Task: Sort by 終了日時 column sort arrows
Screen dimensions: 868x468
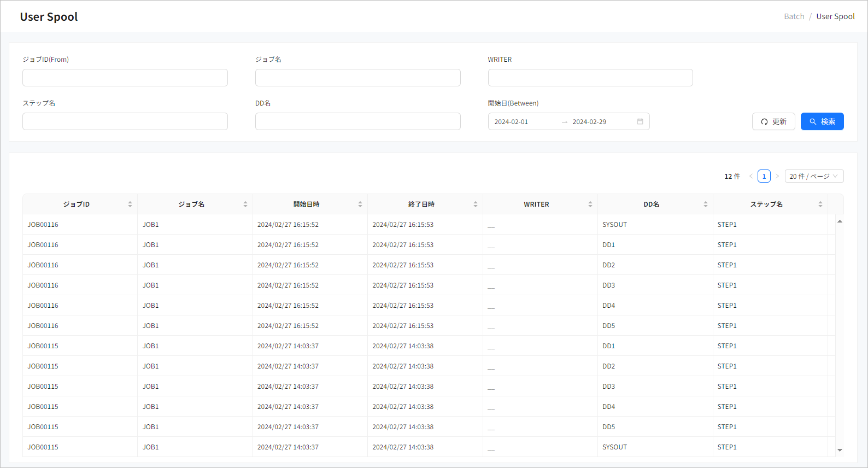Action: coord(475,204)
